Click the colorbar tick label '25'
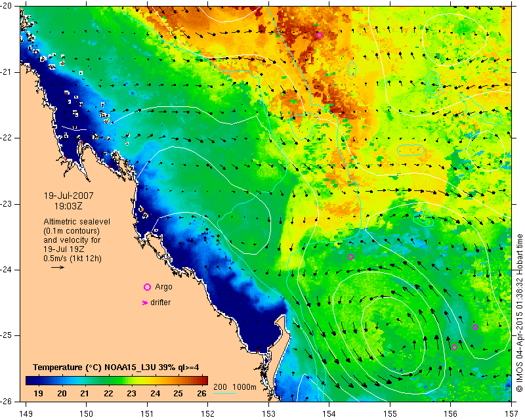 [x=178, y=393]
